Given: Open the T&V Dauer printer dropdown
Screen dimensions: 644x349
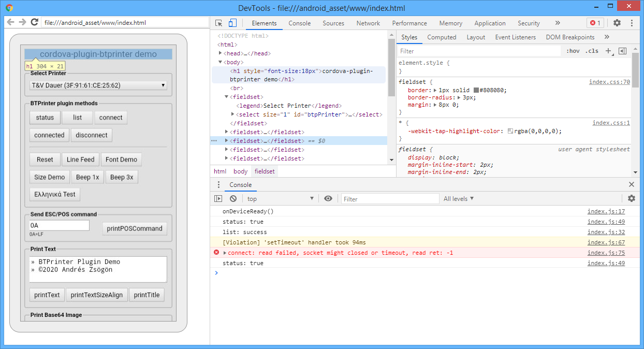Looking at the screenshot, I should pos(98,85).
